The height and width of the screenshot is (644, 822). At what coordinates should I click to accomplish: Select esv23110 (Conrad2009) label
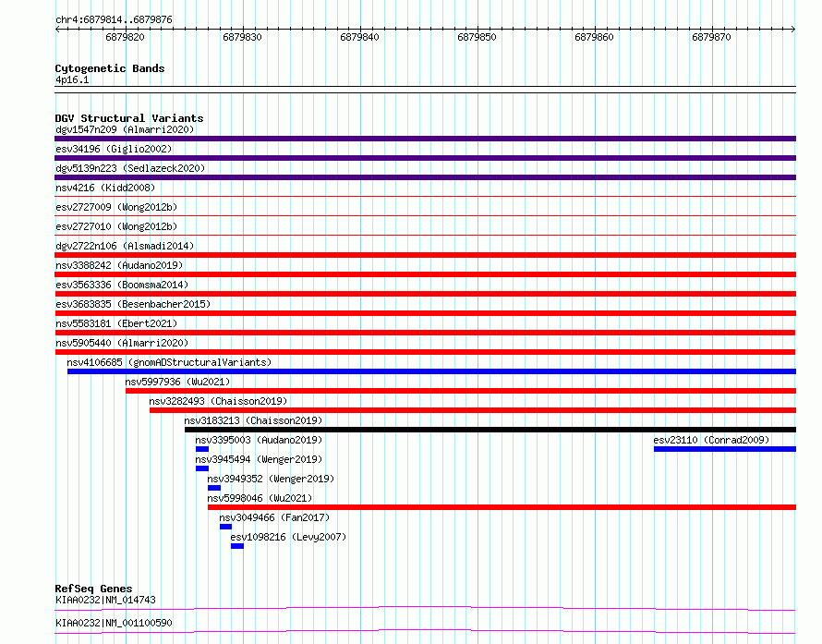[711, 440]
